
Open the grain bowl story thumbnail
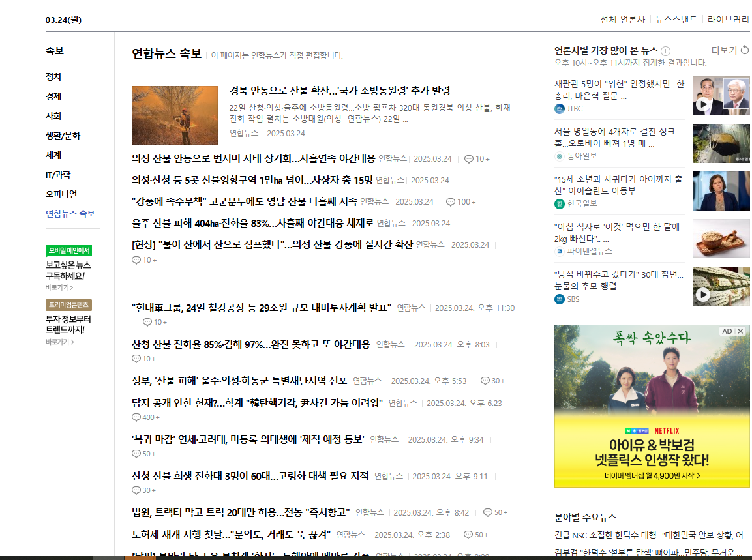coord(721,239)
